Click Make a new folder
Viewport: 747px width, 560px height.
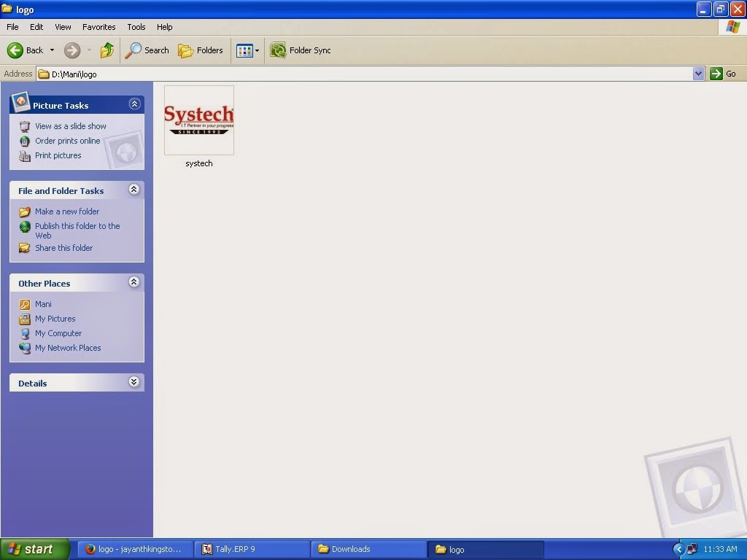67,211
